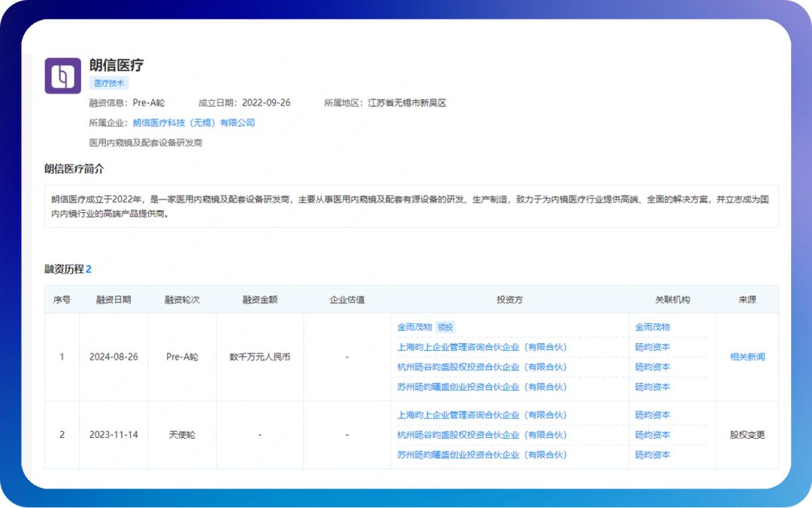The image size is (812, 508).
Task: Click the 序号 column header
Action: tap(62, 300)
